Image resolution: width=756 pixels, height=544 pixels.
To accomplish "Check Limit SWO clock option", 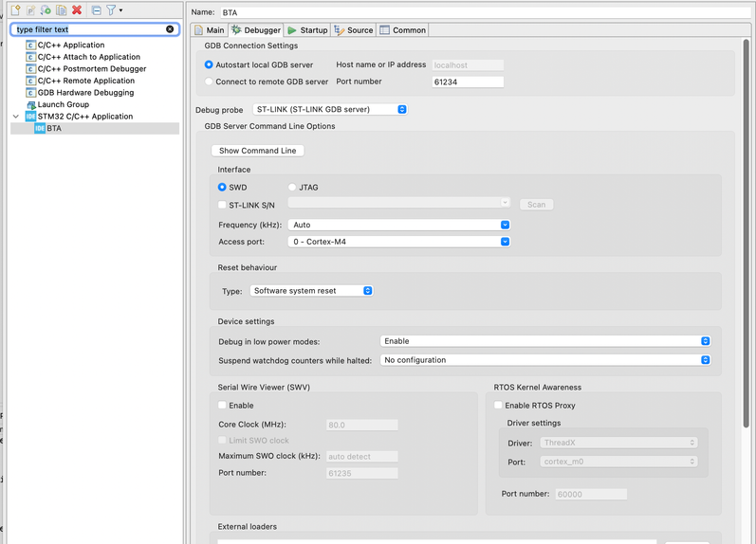I will click(x=222, y=440).
